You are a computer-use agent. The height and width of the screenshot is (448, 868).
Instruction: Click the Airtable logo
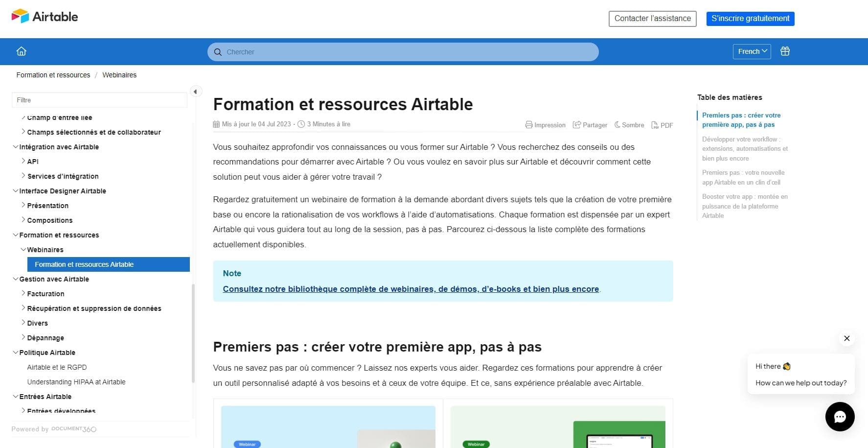[x=45, y=17]
